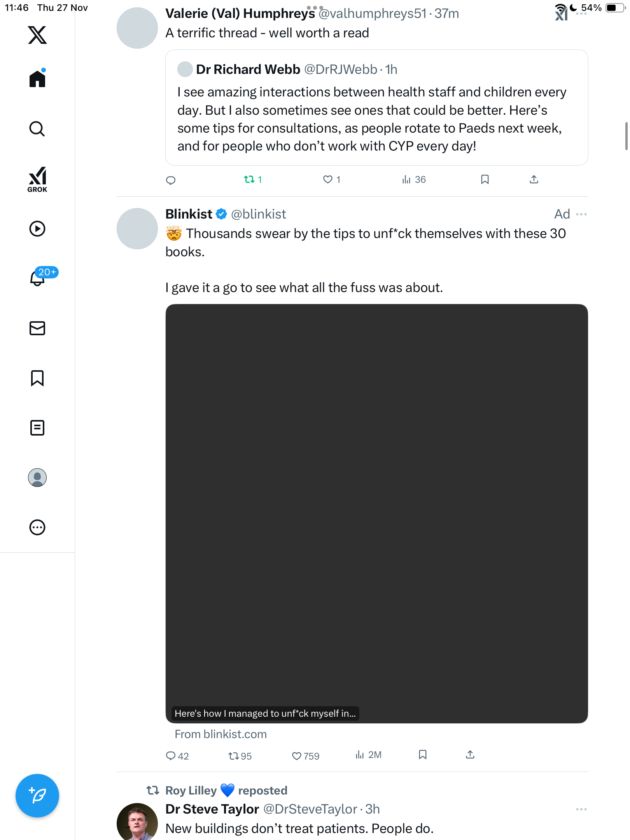Image resolution: width=630 pixels, height=840 pixels.
Task: Open more options on the Blinkist ad
Action: pyautogui.click(x=581, y=214)
